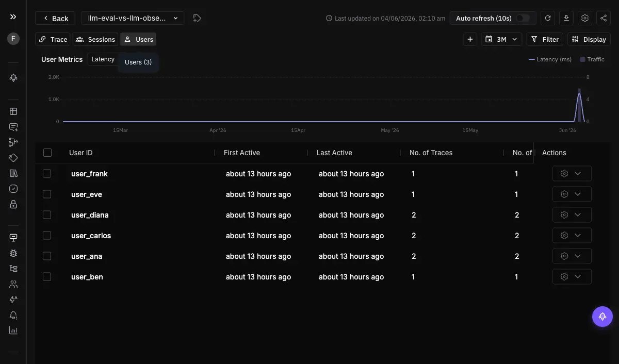
Task: Open the checkmark square icon in sidebar
Action: tap(13, 189)
